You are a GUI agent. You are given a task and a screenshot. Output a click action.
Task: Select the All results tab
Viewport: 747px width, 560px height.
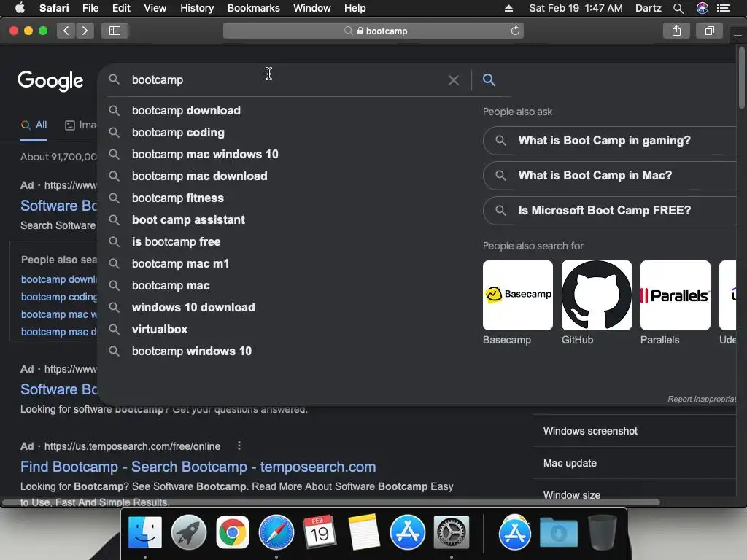pos(34,125)
